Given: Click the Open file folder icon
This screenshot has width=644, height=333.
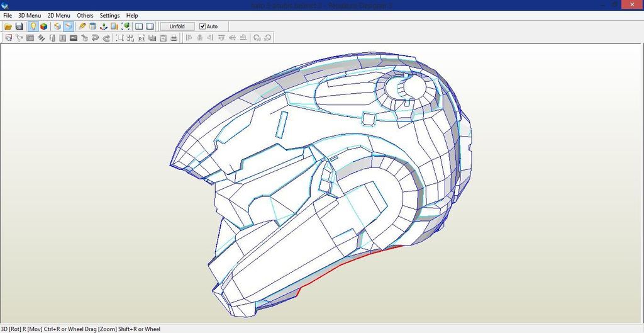Looking at the screenshot, I should point(8,26).
